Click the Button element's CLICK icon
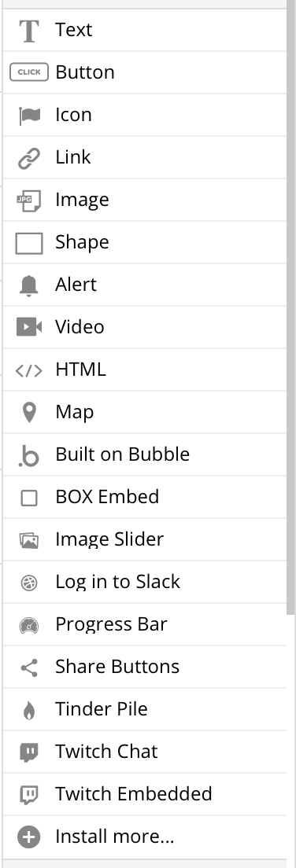This screenshot has height=868, width=296. click(29, 72)
